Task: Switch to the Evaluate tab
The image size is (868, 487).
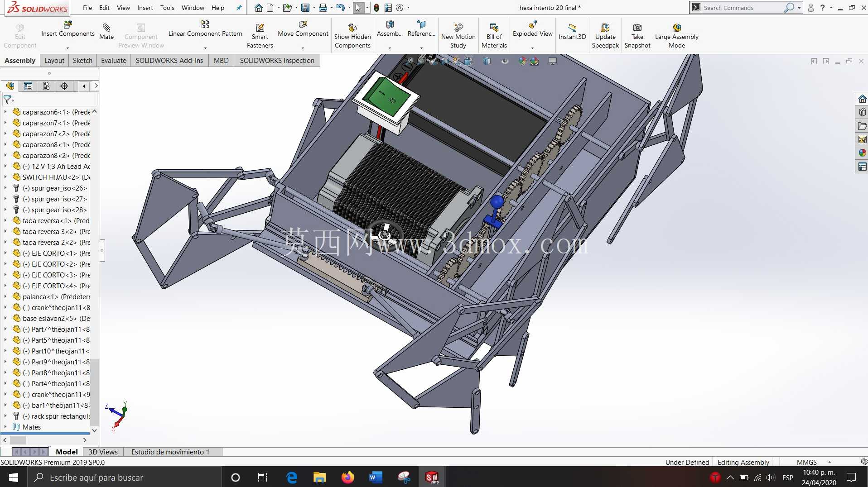Action: (114, 61)
